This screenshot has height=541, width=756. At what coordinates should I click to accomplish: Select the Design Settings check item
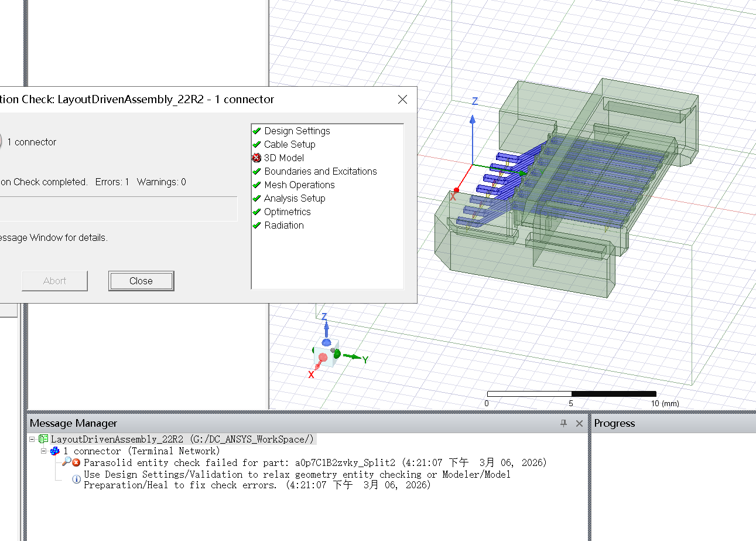[x=297, y=131]
